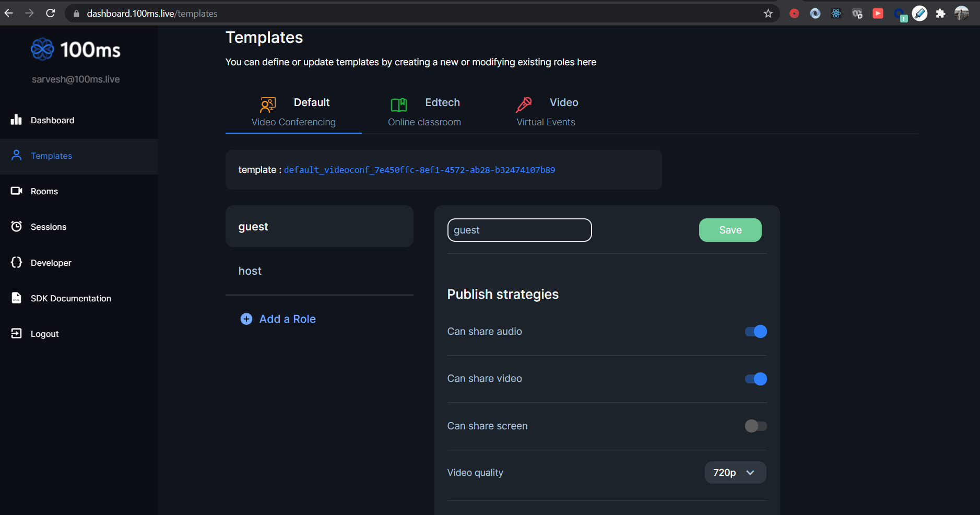The height and width of the screenshot is (515, 980).
Task: Open Dashboard via bar chart icon
Action: 16,120
